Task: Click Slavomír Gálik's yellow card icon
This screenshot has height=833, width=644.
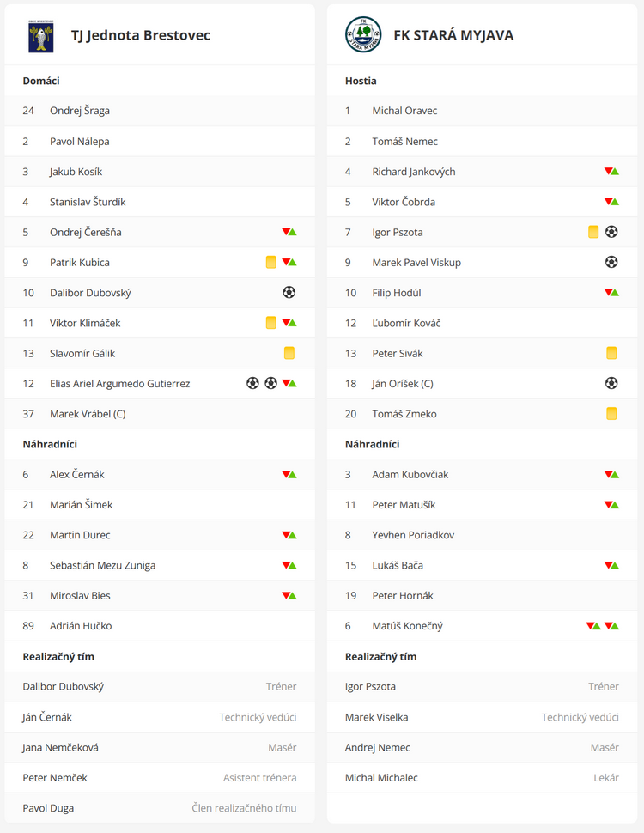Action: [289, 353]
